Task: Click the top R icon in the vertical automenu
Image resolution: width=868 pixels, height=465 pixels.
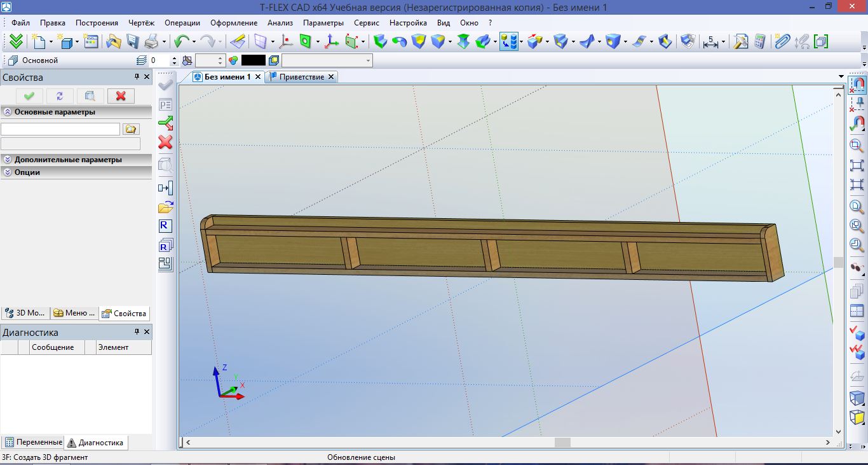Action: click(165, 225)
